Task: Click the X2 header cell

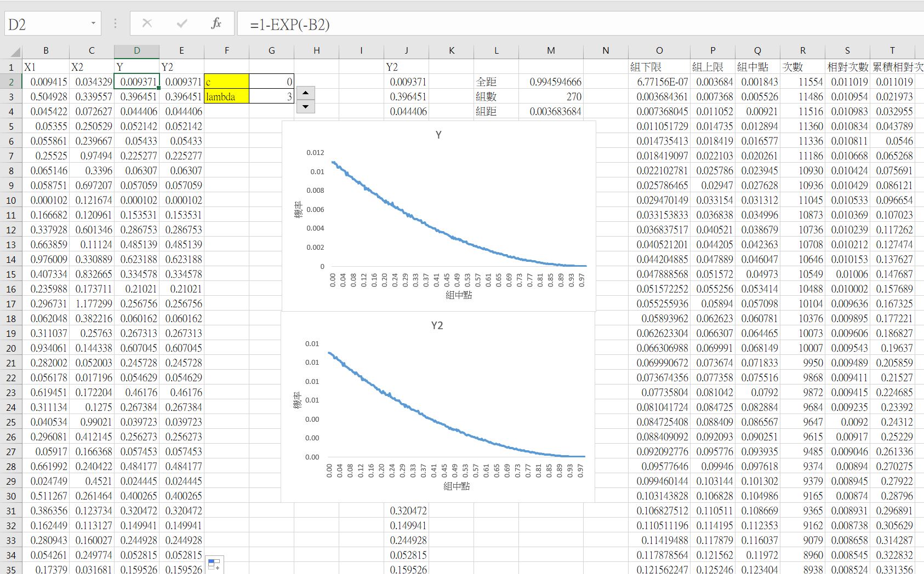Action: pyautogui.click(x=92, y=67)
